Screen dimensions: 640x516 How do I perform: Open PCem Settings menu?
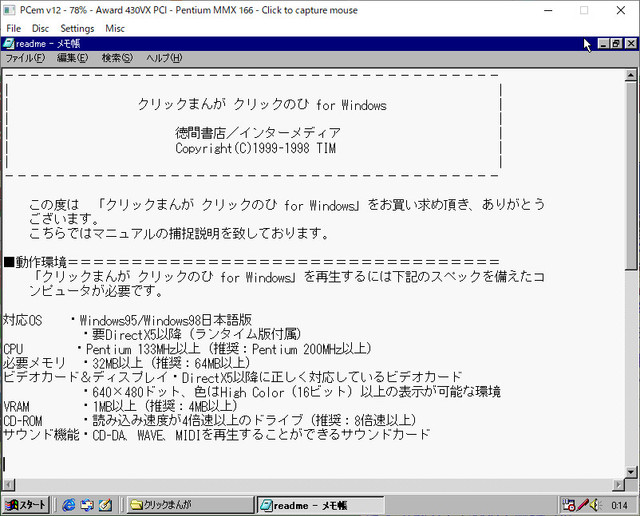pyautogui.click(x=77, y=29)
